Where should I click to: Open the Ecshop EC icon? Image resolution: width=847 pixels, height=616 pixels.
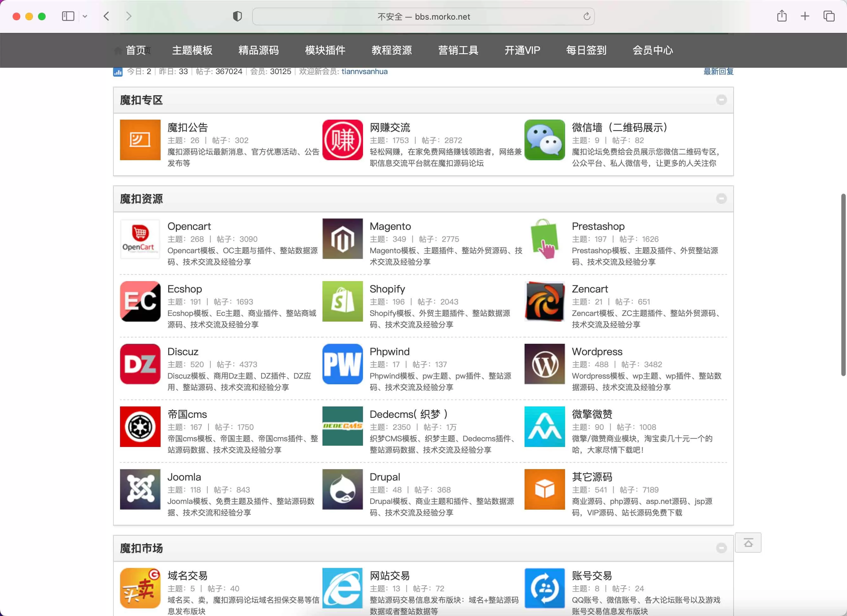pos(140,301)
